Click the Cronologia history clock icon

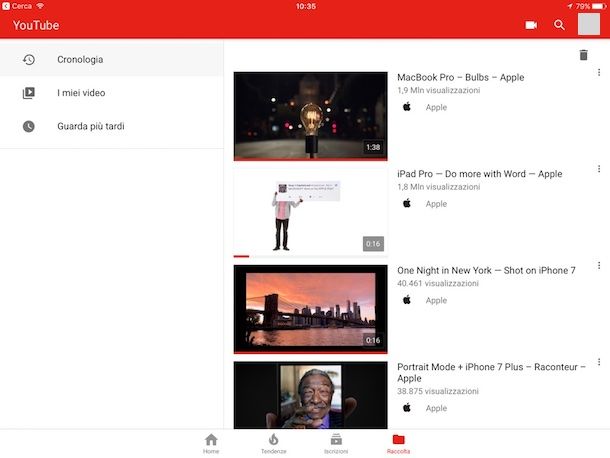[29, 60]
